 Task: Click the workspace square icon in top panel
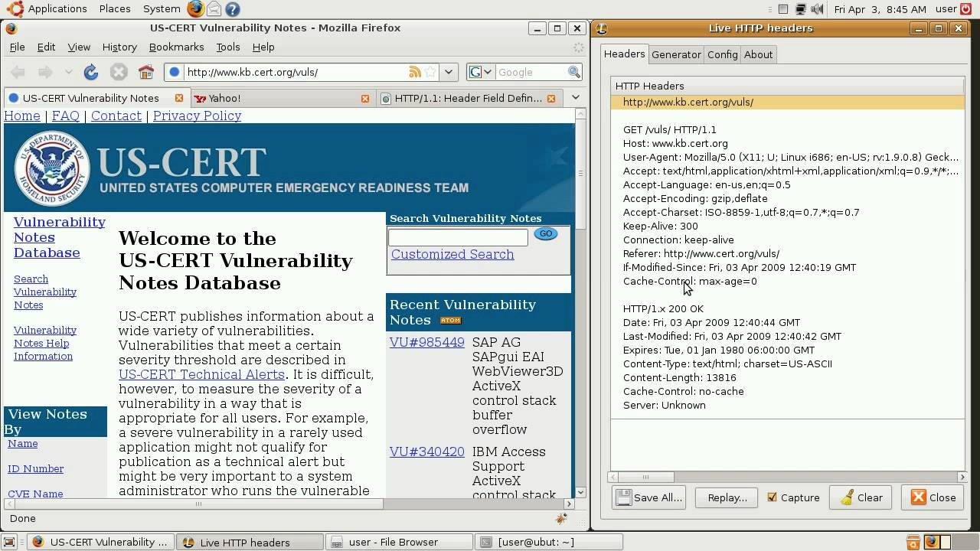coord(783,9)
